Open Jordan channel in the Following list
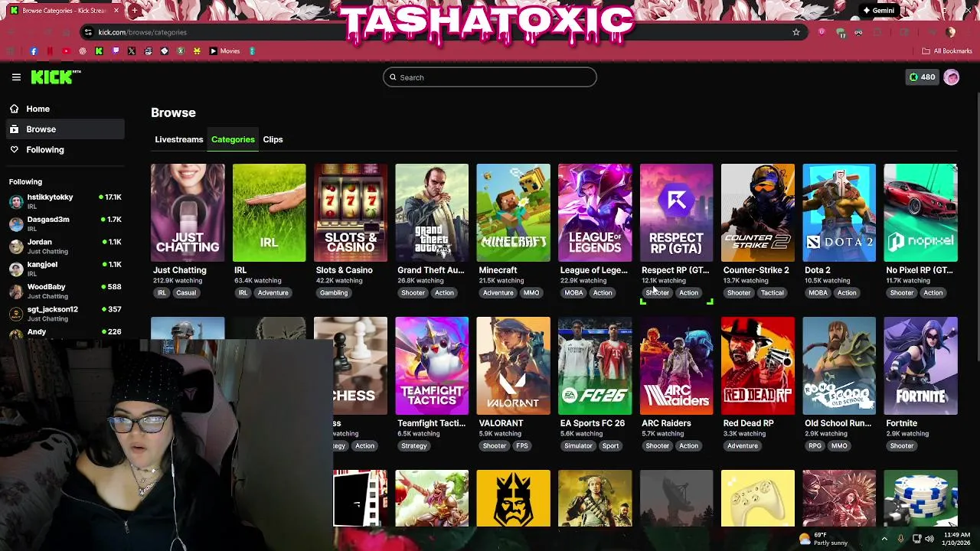The width and height of the screenshot is (980, 551). [64, 246]
